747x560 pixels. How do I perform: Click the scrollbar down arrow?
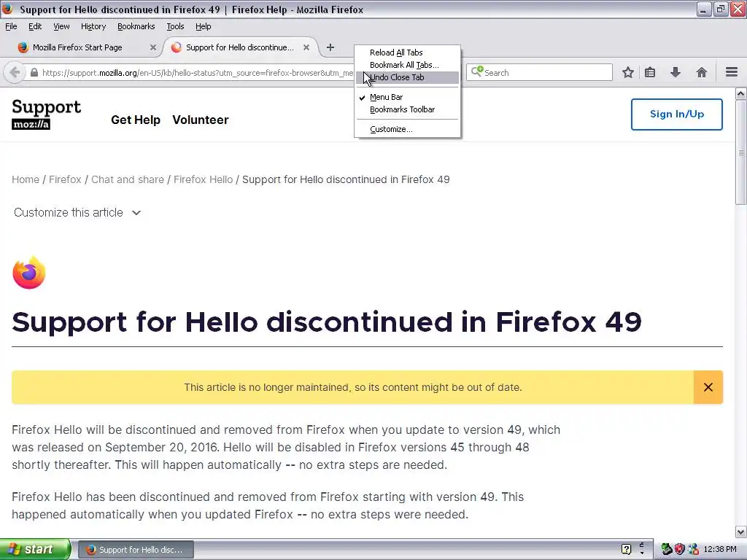click(x=741, y=532)
